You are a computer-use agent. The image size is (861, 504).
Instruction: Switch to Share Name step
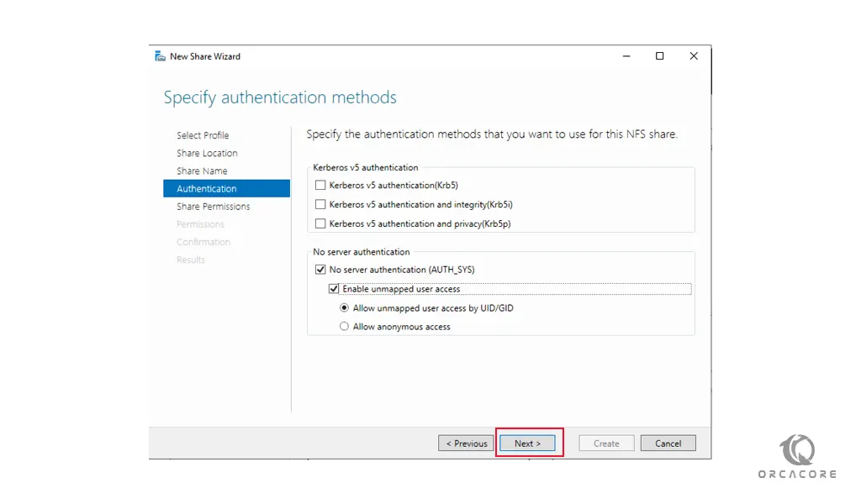[x=202, y=171]
